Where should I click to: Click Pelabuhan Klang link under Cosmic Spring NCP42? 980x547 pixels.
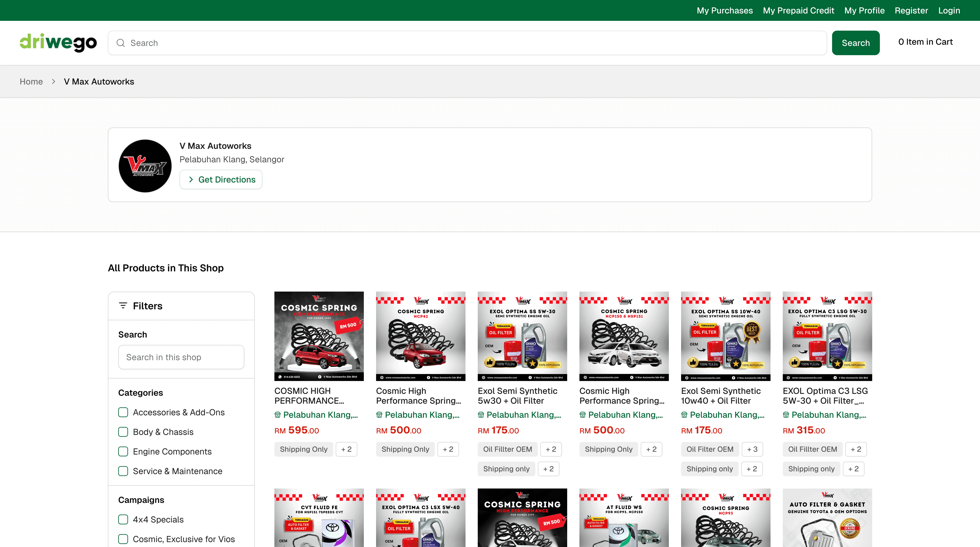coord(422,415)
